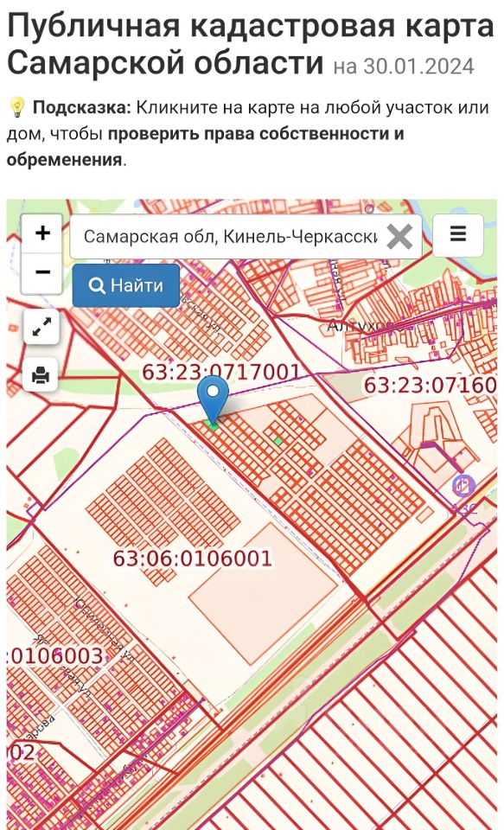This screenshot has height=830, width=504.
Task: Print the map with the printer icon
Action: click(41, 374)
